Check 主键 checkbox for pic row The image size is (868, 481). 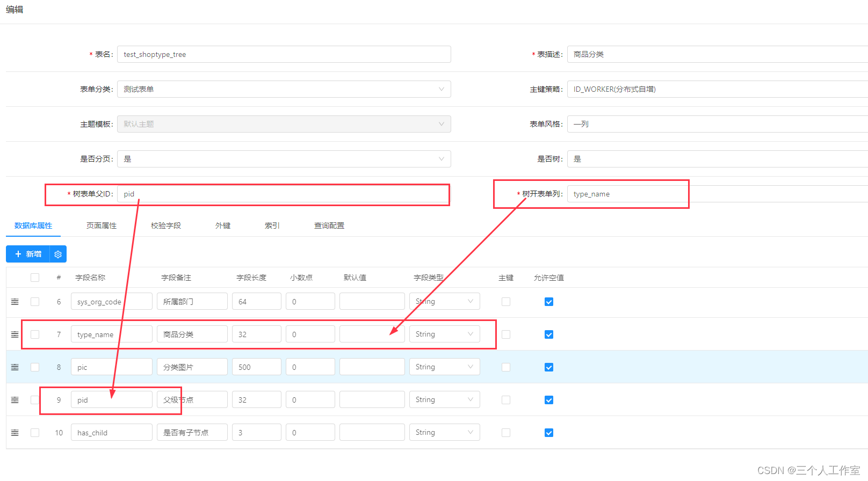[506, 367]
